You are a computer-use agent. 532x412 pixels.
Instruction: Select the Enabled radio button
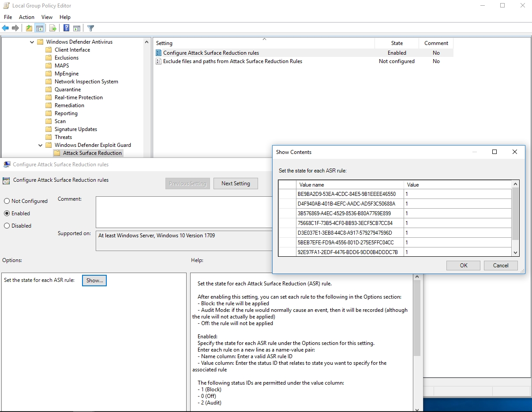7,213
